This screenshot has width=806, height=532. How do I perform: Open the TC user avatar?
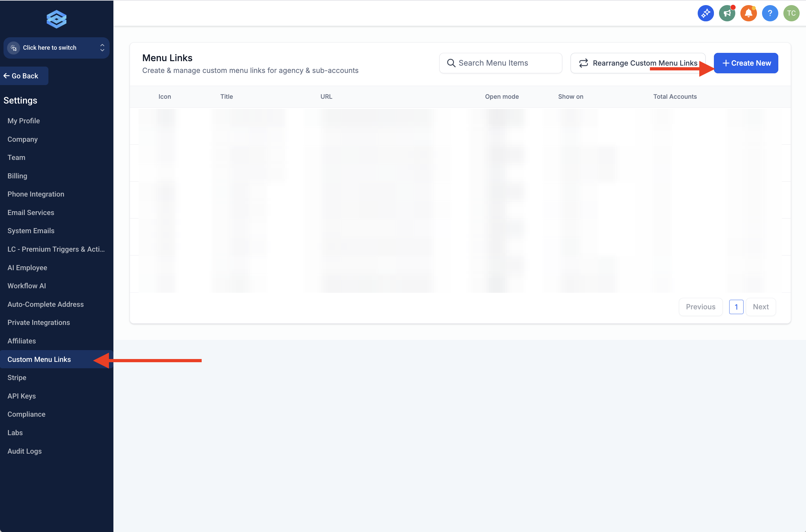(791, 13)
